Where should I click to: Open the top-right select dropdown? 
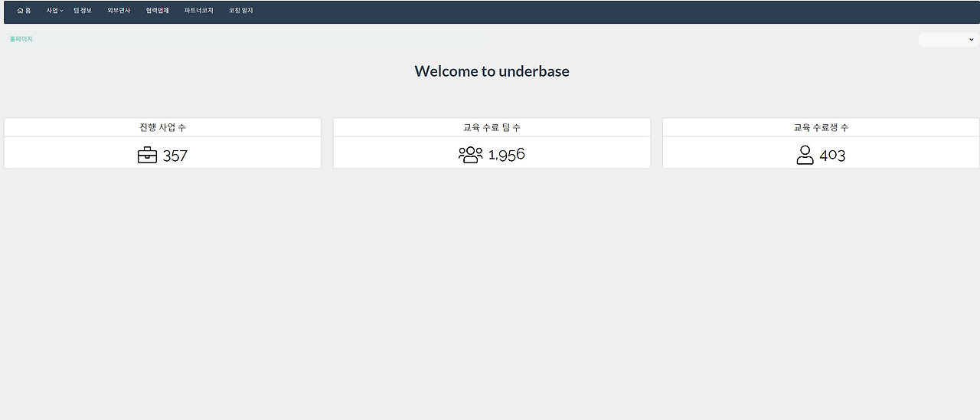(948, 40)
